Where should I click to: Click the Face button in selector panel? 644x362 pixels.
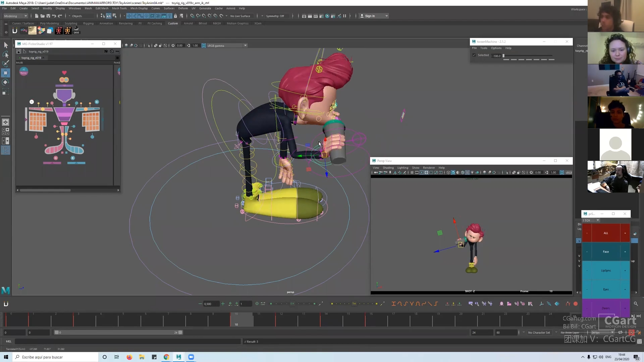[606, 252]
